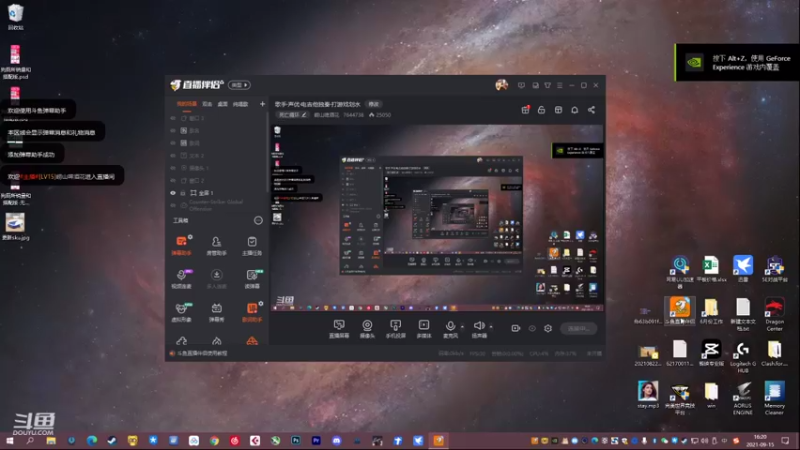Switch to the 桌面 scene tab

222,104
